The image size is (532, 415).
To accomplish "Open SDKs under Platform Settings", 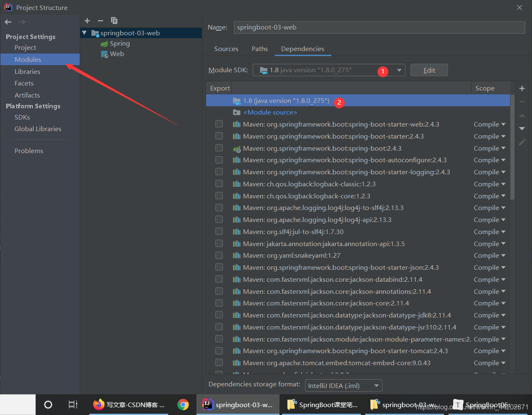I will tap(22, 117).
